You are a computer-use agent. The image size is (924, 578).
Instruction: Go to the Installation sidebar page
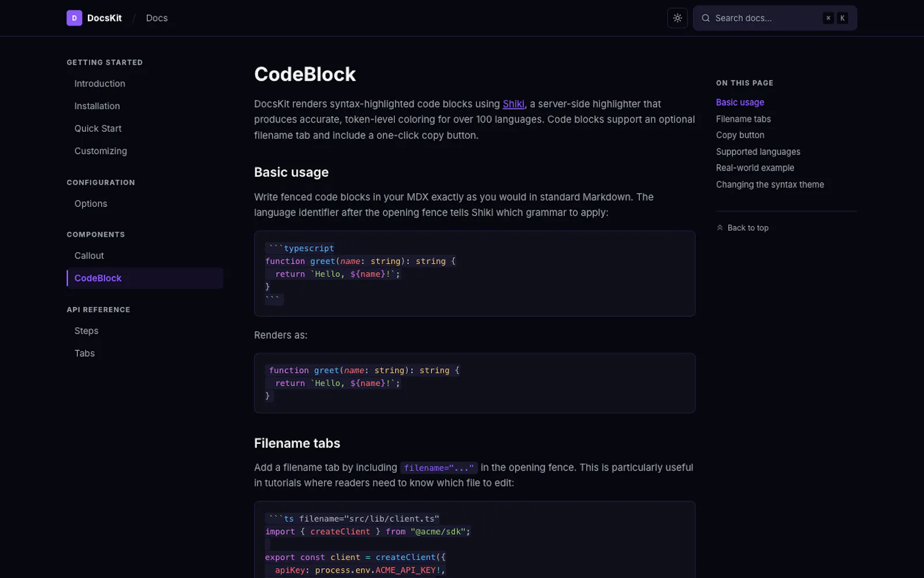point(97,106)
